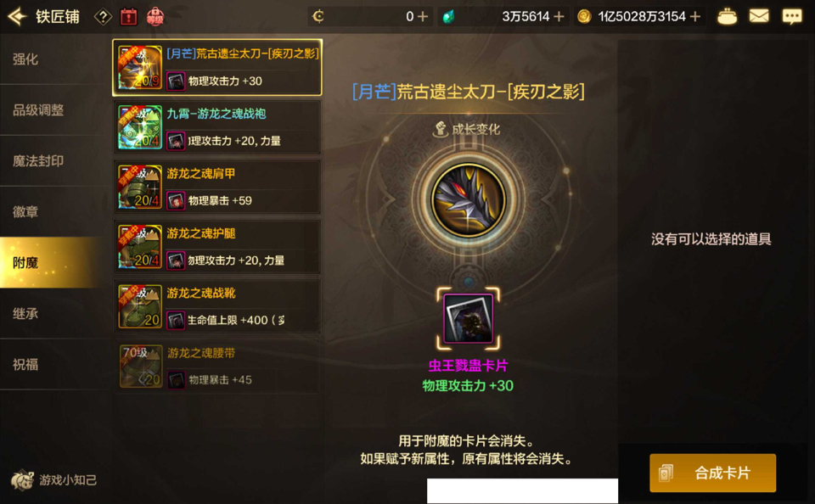This screenshot has width=815, height=504.
Task: Click the red 等级 level badge icon
Action: pyautogui.click(x=155, y=17)
